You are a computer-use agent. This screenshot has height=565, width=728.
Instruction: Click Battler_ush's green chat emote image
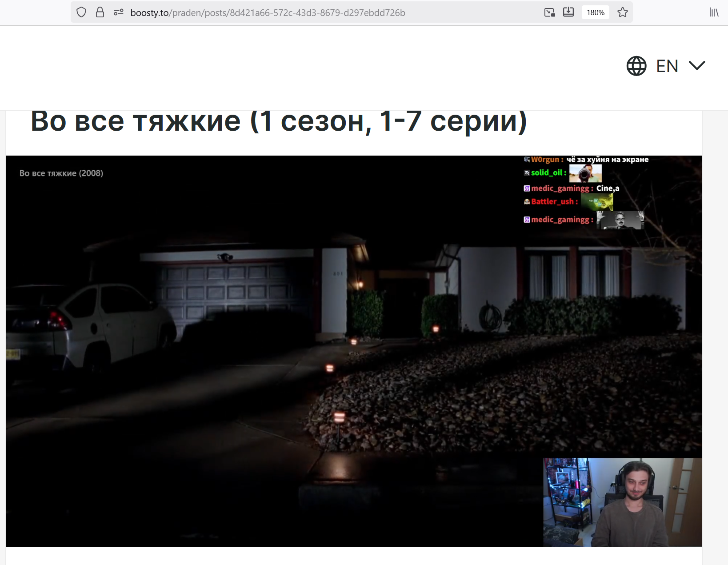[x=597, y=202]
